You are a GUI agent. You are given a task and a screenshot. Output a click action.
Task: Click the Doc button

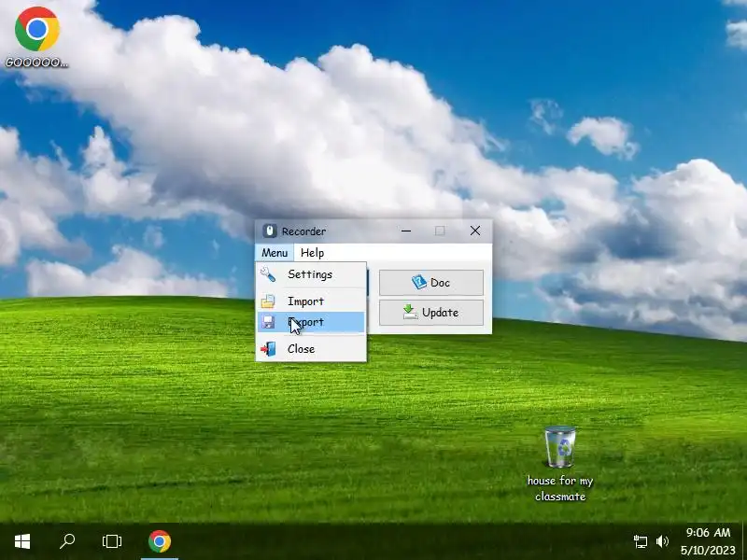pyautogui.click(x=431, y=283)
